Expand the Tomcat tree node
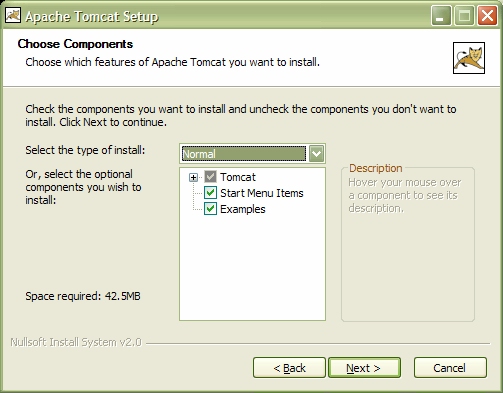This screenshot has width=503, height=393. [x=193, y=177]
